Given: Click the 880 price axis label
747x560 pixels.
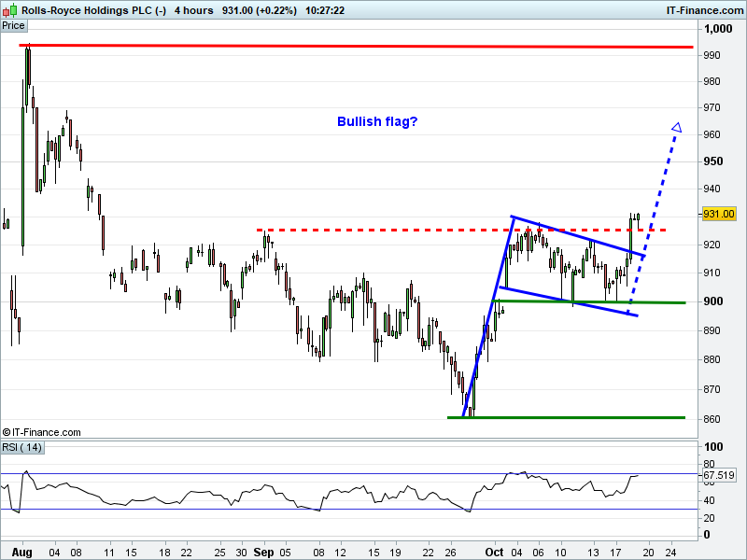Looking at the screenshot, I should pos(712,359).
